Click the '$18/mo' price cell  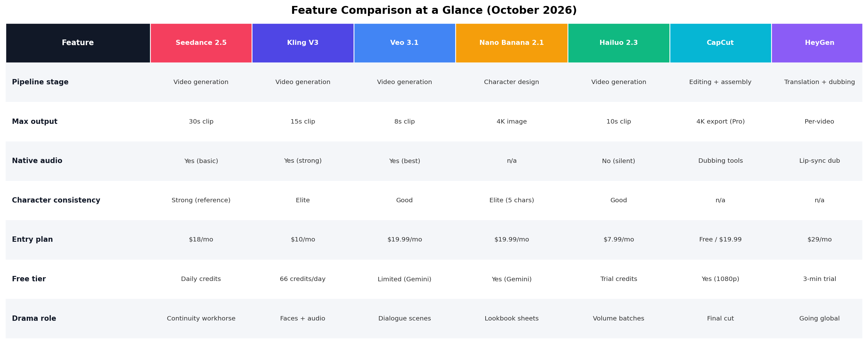201,240
